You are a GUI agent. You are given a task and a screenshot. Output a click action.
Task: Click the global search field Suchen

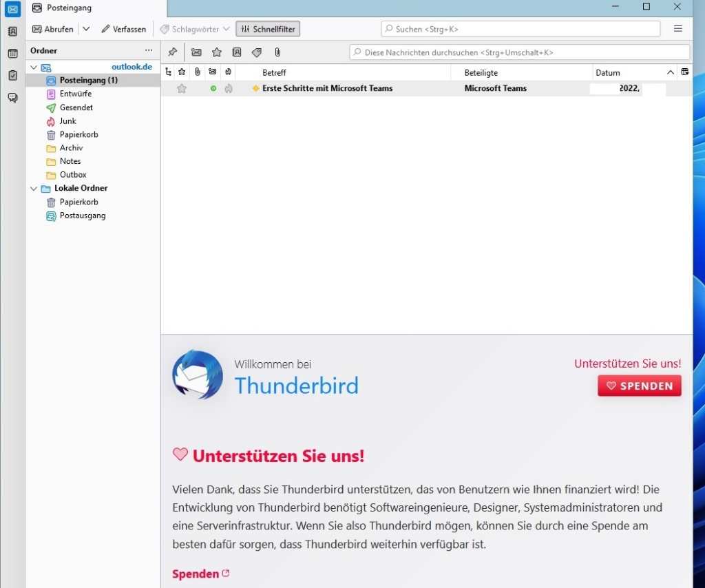tap(520, 29)
